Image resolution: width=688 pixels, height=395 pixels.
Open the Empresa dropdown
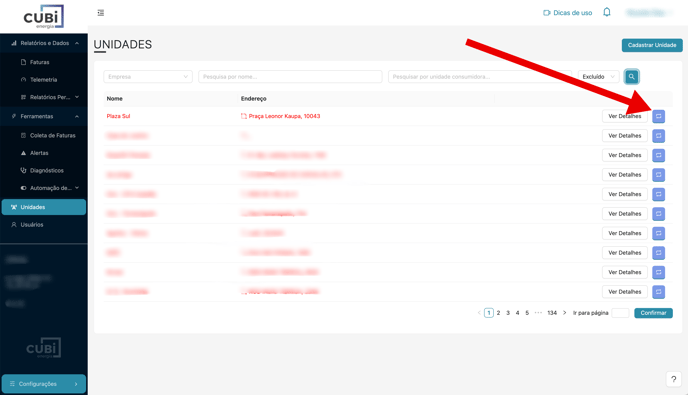(x=148, y=77)
